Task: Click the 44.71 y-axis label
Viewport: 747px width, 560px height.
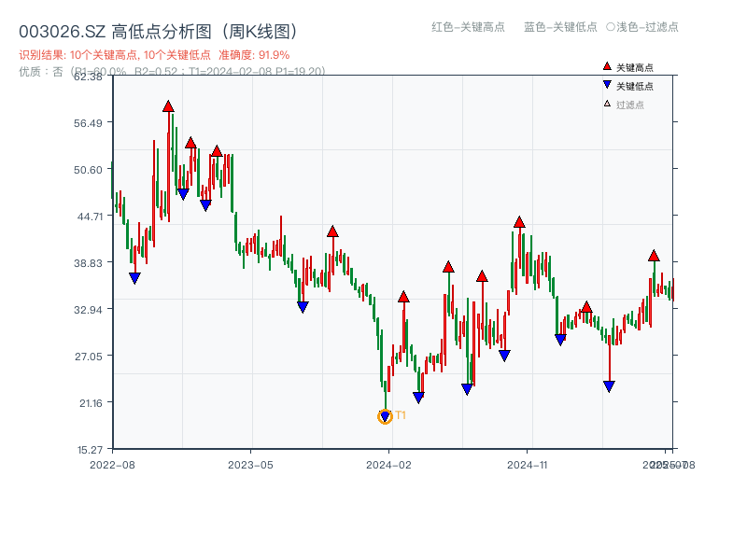Action: (x=90, y=217)
